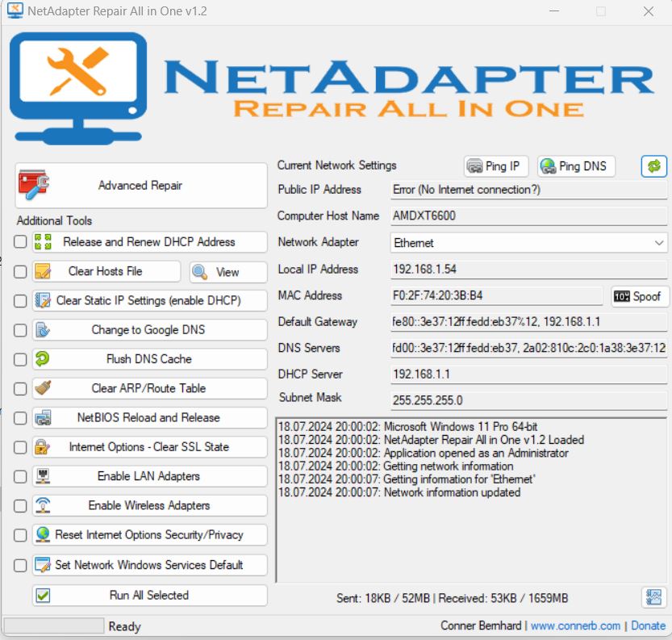
Task: Click the broom icon for Clear ARP/Route Table
Action: coord(43,388)
